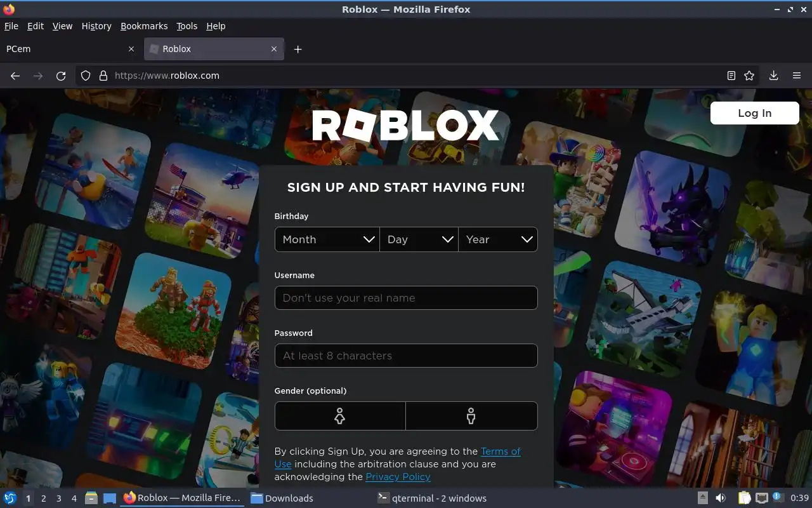The width and height of the screenshot is (812, 508).
Task: Click the network tray icon
Action: [761, 498]
